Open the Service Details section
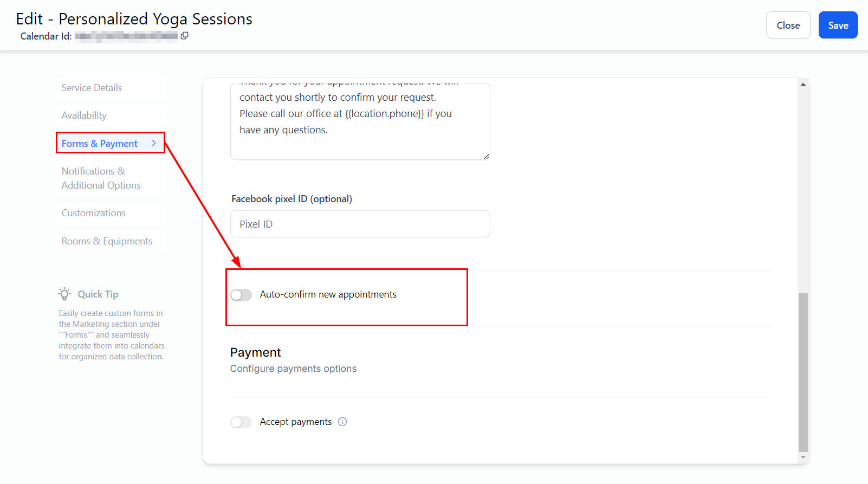This screenshot has height=484, width=868. coord(92,88)
